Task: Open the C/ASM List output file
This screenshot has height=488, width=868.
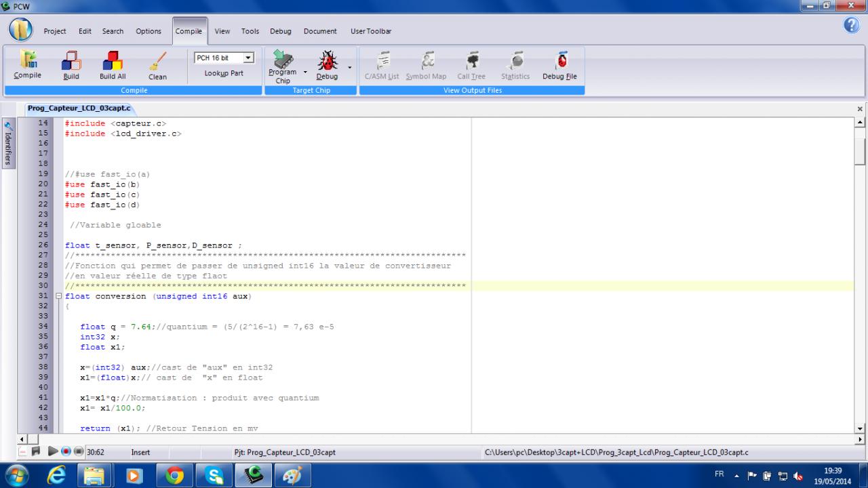Action: [x=382, y=66]
